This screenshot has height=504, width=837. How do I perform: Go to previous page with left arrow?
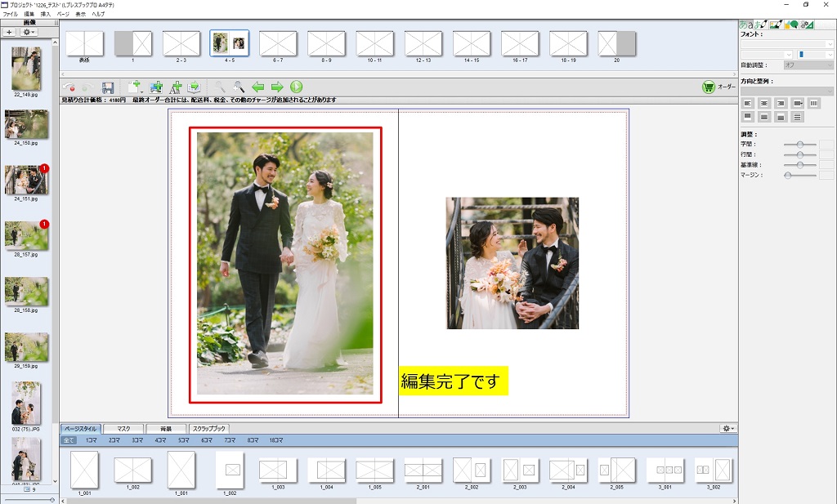click(x=257, y=87)
